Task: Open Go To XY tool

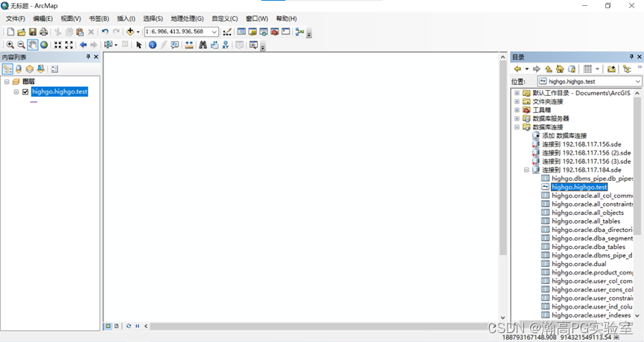Action: (x=226, y=45)
